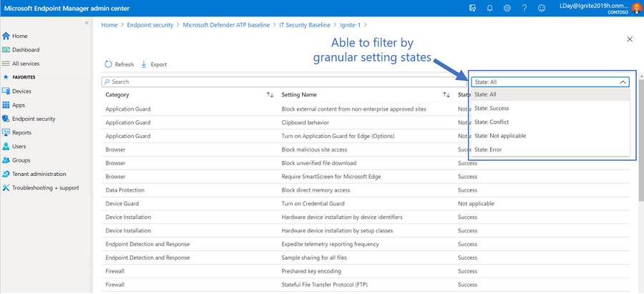Click the feedback smiley icon
Screen dimensions: 644x294
[542, 8]
